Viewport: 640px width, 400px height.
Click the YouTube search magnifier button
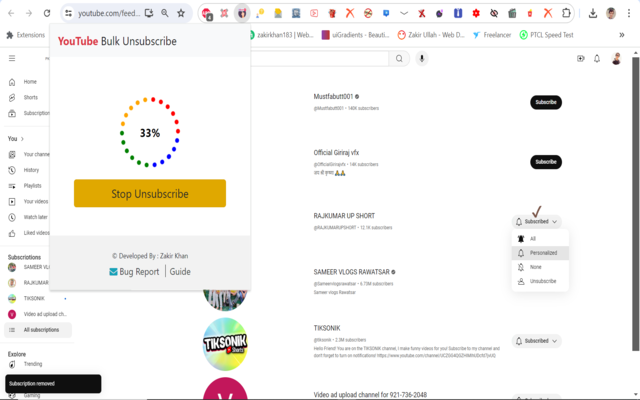pos(399,59)
